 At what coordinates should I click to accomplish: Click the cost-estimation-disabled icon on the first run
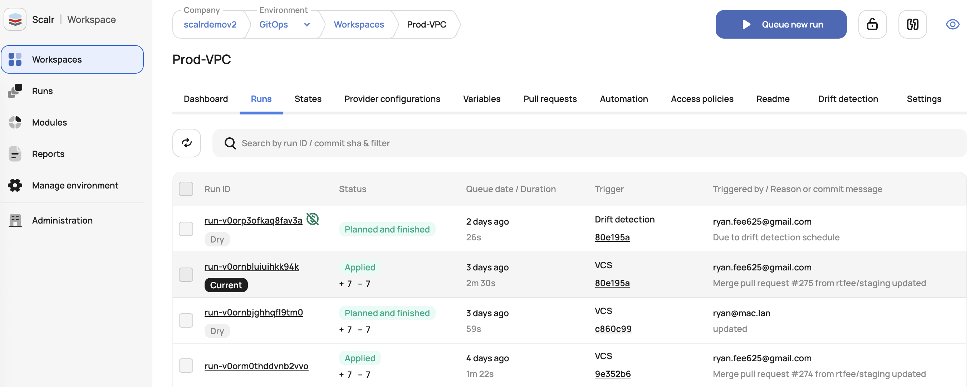tap(312, 219)
